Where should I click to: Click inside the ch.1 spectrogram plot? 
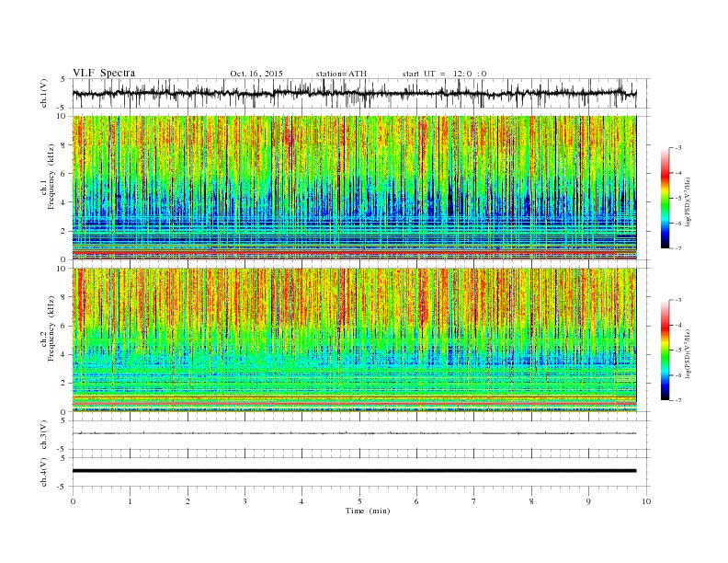[x=354, y=188]
